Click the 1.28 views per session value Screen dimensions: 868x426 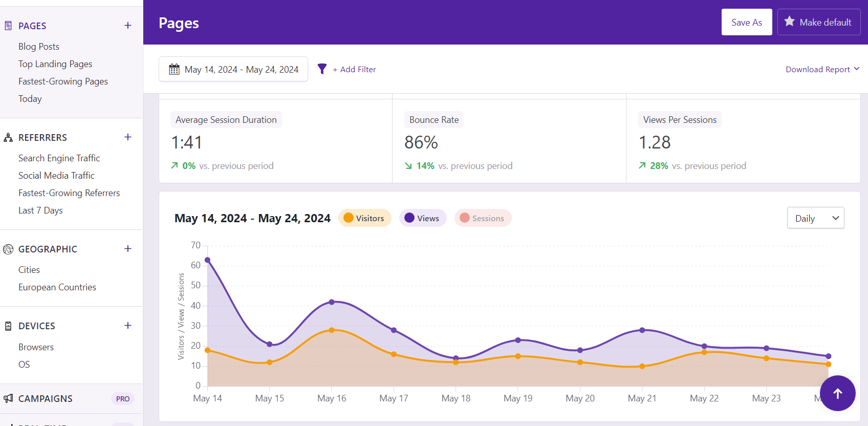(655, 142)
